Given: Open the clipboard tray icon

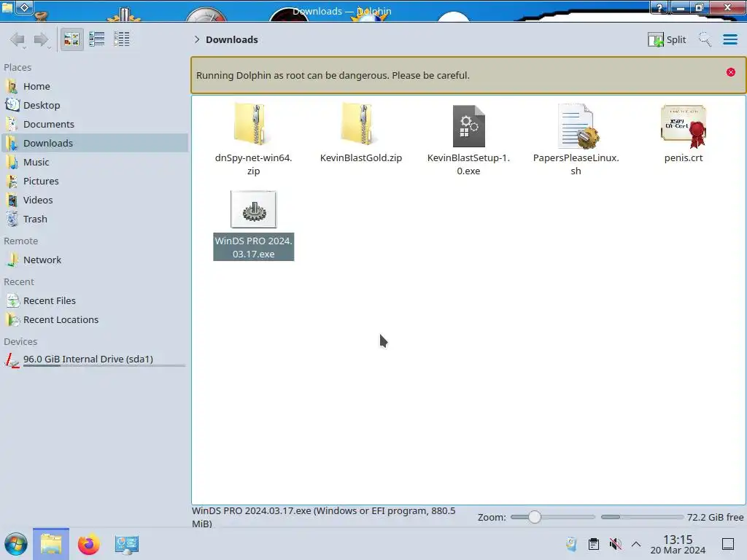Looking at the screenshot, I should click(594, 544).
